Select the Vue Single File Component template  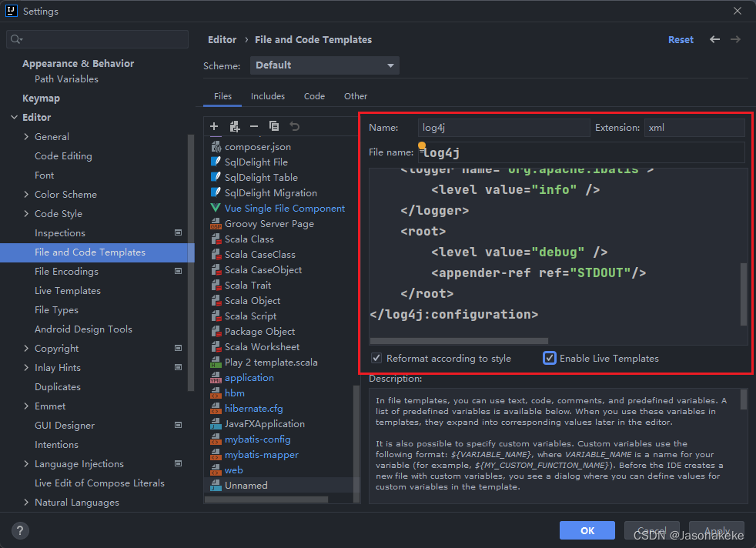pos(285,209)
